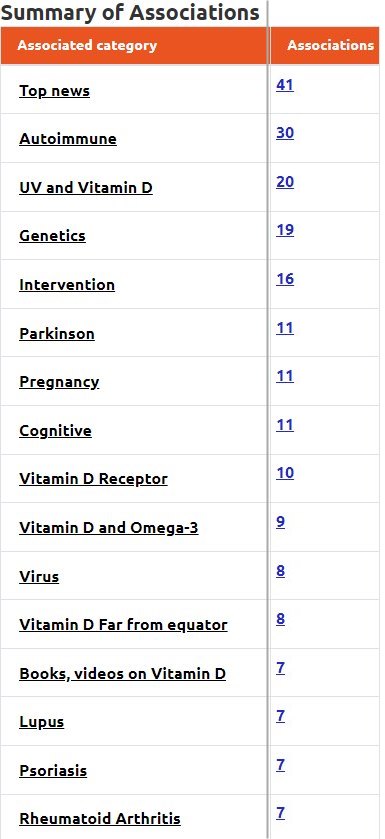The image size is (385, 839).
Task: Open the Rheumatoid Arthritis link
Action: 100,819
